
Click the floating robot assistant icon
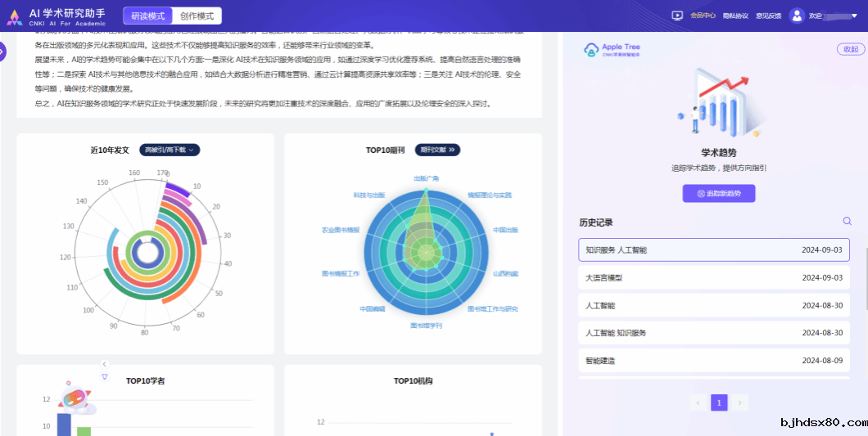(x=78, y=399)
